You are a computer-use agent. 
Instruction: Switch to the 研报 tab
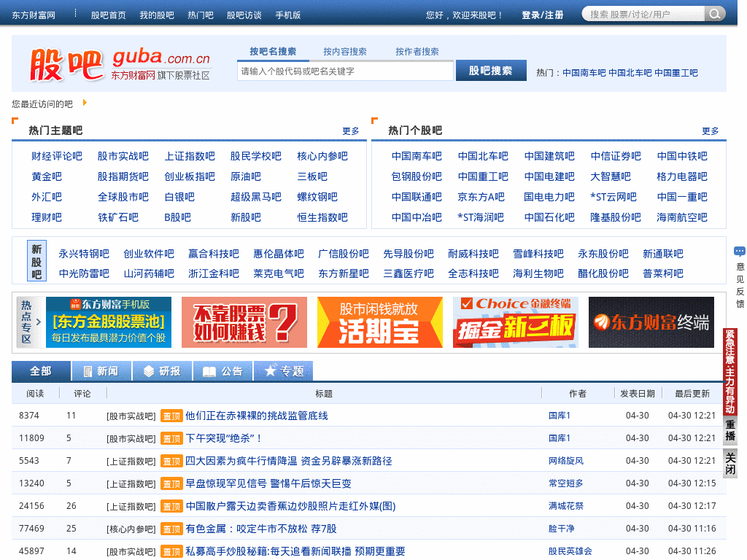[163, 371]
